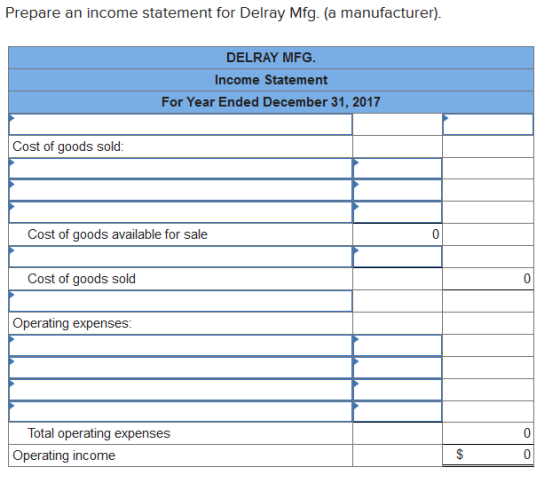Open the first row label dropdown under the date header

(180, 124)
